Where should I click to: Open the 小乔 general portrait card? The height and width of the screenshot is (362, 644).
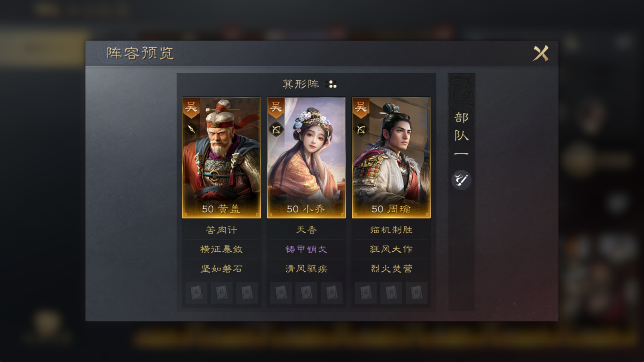coord(306,157)
